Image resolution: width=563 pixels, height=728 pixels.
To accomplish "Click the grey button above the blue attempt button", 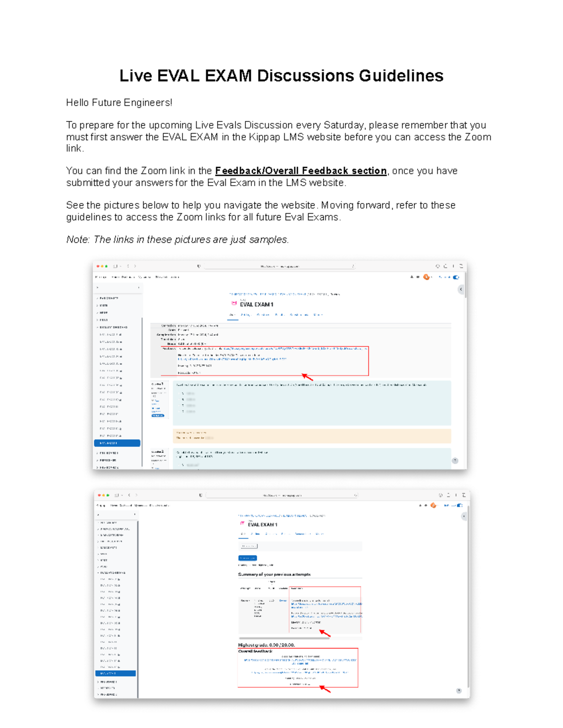I will tap(249, 546).
